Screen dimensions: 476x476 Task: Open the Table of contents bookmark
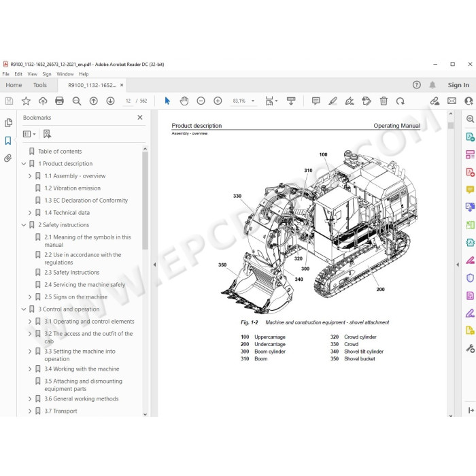point(60,151)
